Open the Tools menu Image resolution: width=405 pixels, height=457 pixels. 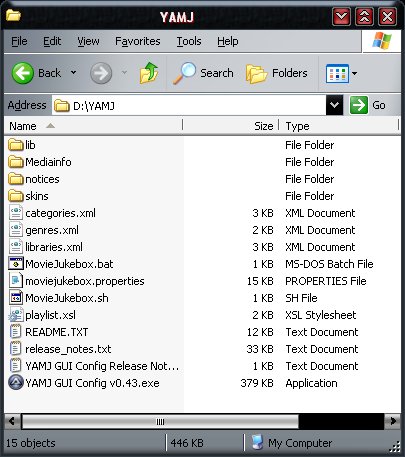point(189,41)
